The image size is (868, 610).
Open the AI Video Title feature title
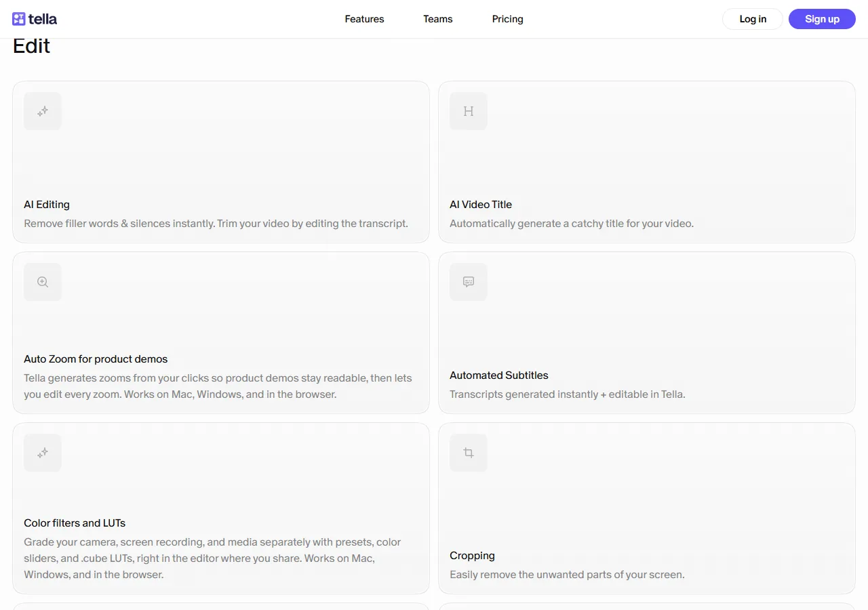pos(481,205)
